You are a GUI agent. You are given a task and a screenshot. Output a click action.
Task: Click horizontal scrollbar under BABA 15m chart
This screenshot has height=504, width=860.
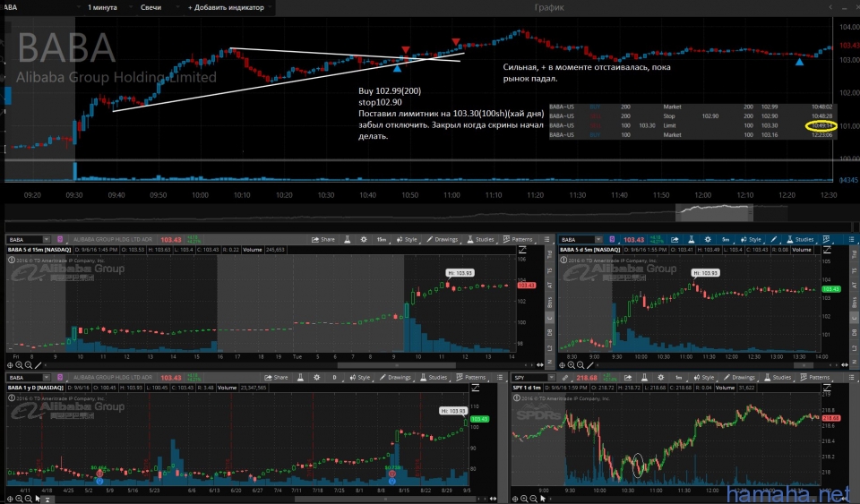coord(396,365)
